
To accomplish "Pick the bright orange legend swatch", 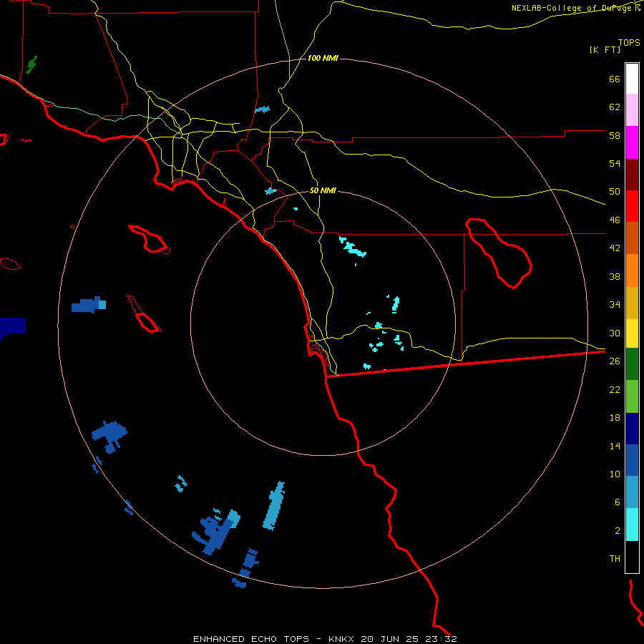I will coord(632,270).
